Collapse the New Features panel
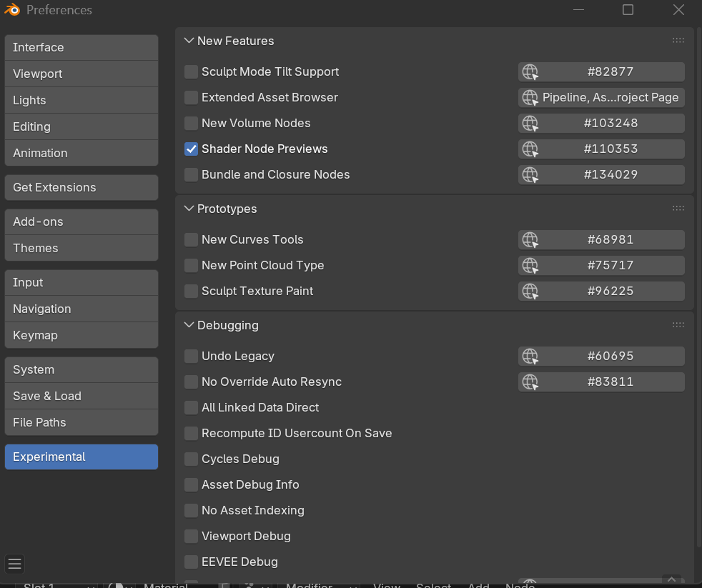 click(189, 41)
